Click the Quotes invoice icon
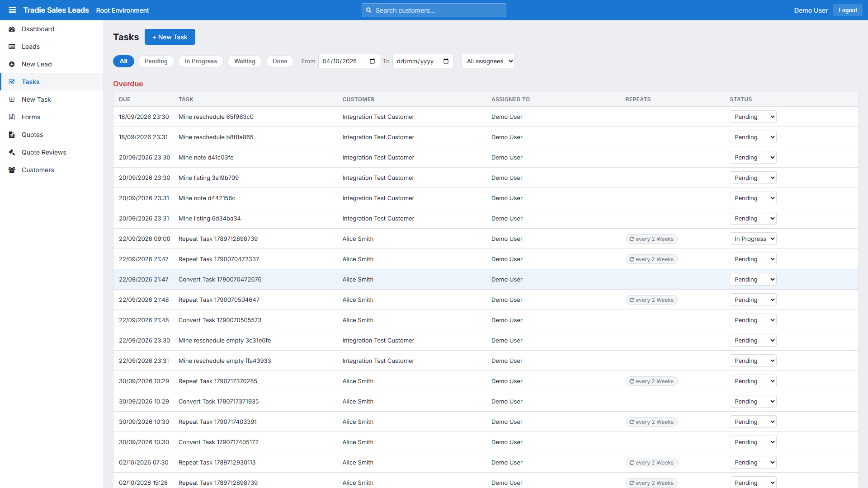This screenshot has width=868, height=488. [x=12, y=135]
